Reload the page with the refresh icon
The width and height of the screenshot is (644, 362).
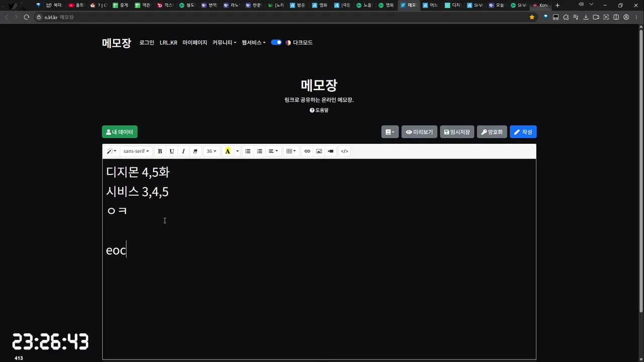pos(27,17)
